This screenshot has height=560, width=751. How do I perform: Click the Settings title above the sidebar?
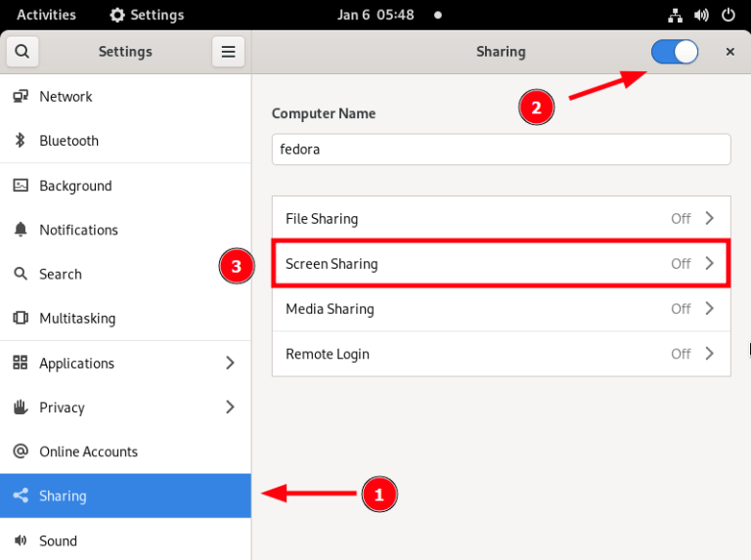pyautogui.click(x=125, y=51)
